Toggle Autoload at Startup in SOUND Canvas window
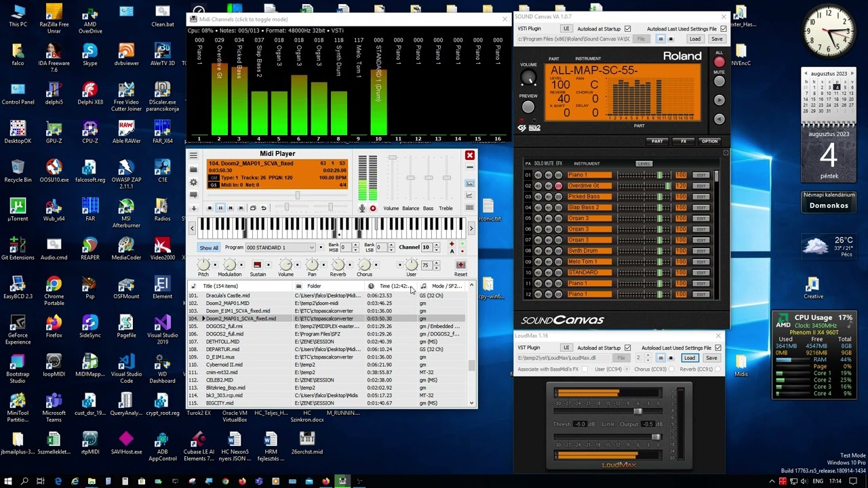The image size is (868, 488). 627,28
